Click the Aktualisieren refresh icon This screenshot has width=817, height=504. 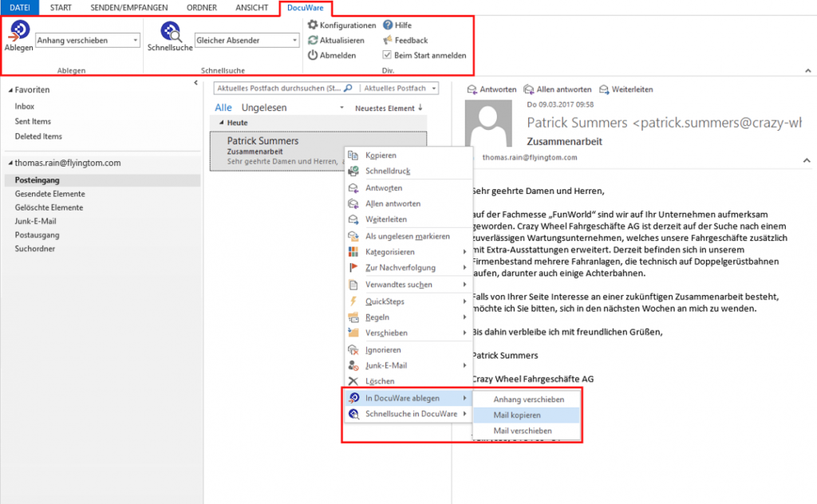tap(313, 39)
